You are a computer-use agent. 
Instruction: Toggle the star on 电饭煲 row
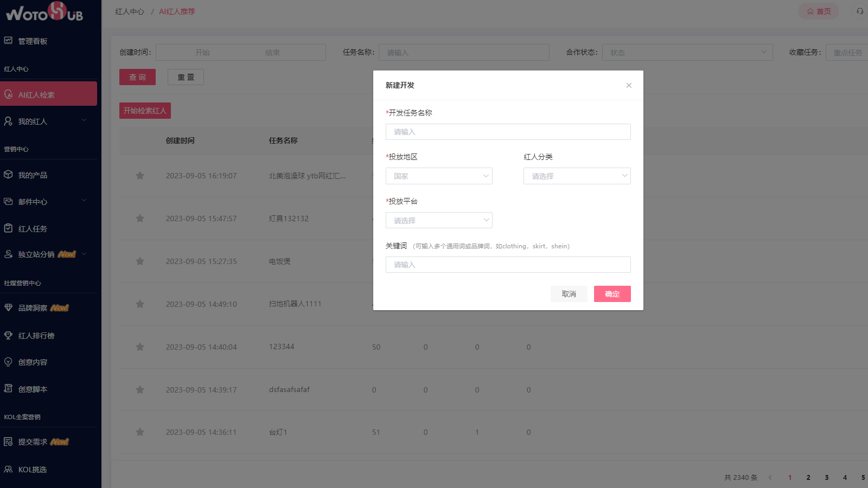click(x=139, y=261)
